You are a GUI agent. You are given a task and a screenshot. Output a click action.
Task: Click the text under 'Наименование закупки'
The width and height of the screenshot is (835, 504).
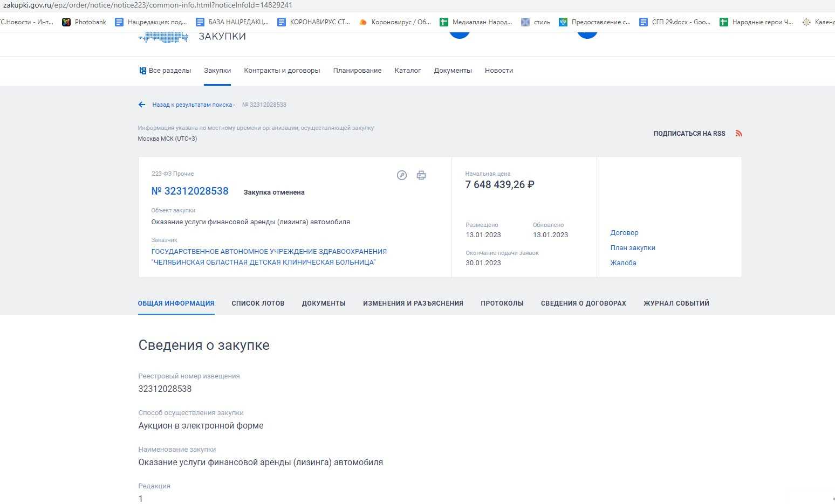(261, 462)
